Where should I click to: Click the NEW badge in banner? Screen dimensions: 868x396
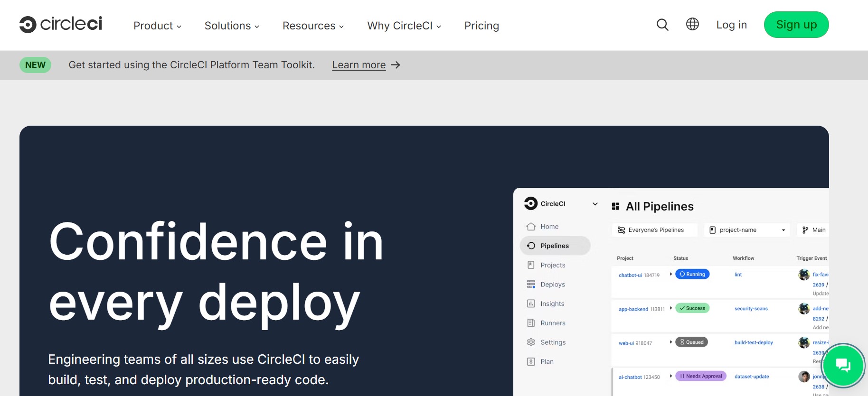point(35,65)
